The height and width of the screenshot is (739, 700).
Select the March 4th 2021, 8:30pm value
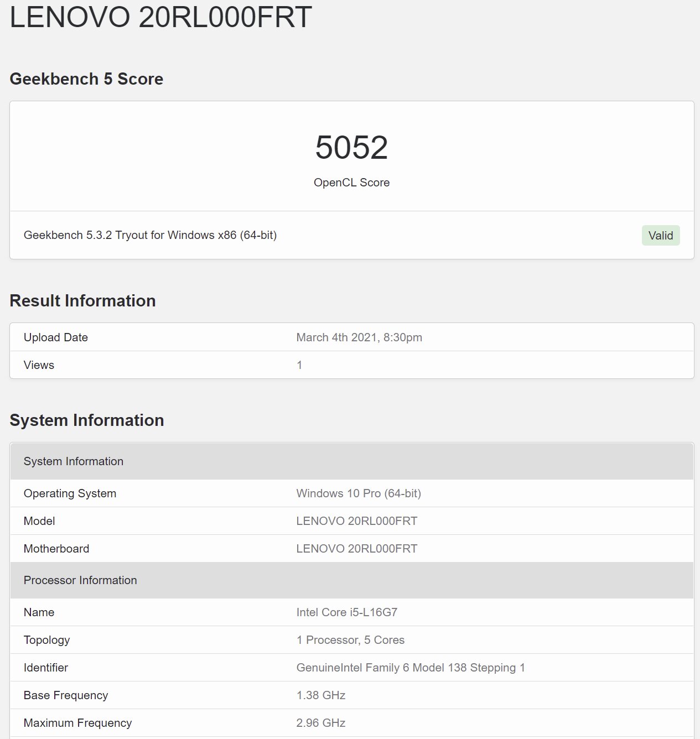[x=359, y=337]
